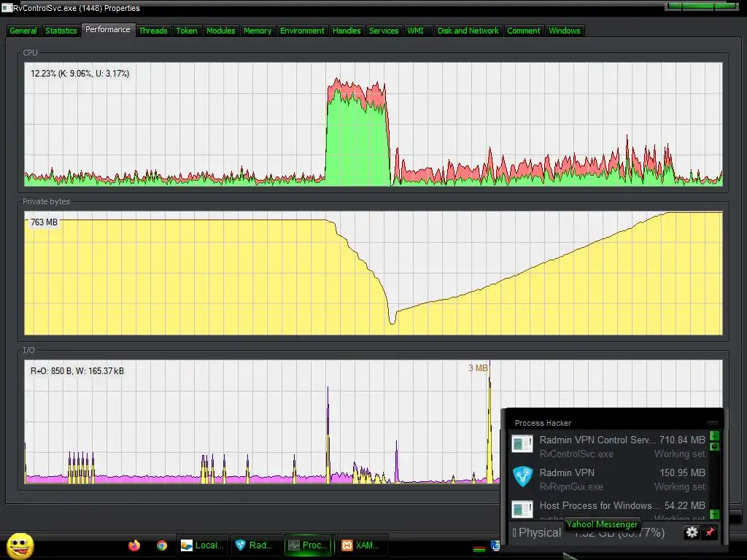The width and height of the screenshot is (747, 560).
Task: Click Physical memory label in popup
Action: pos(540,532)
